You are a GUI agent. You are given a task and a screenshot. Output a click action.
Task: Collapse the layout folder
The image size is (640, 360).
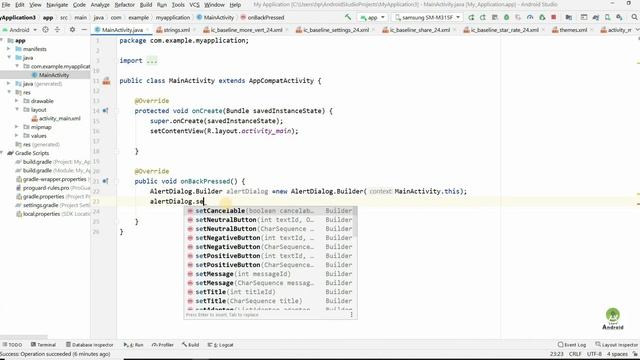[17, 109]
